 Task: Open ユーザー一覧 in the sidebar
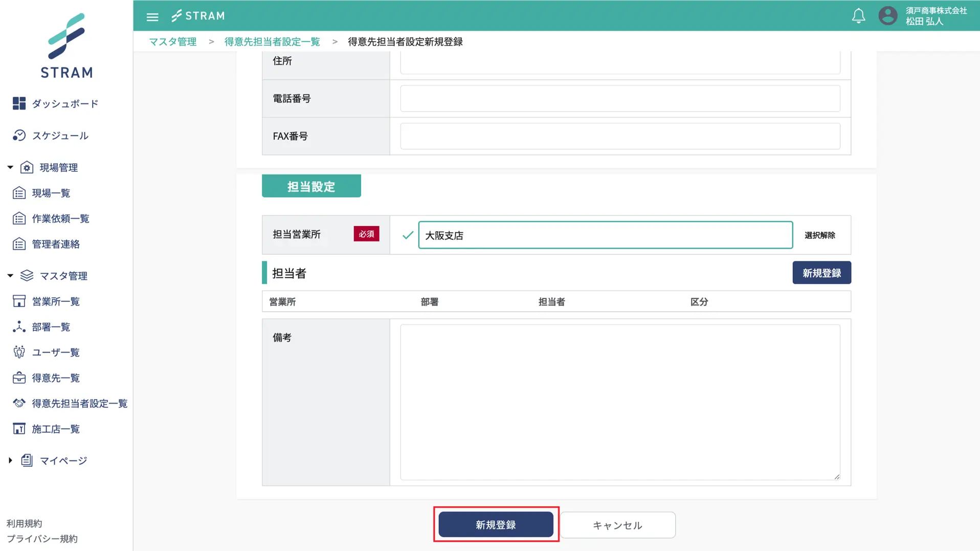point(56,352)
